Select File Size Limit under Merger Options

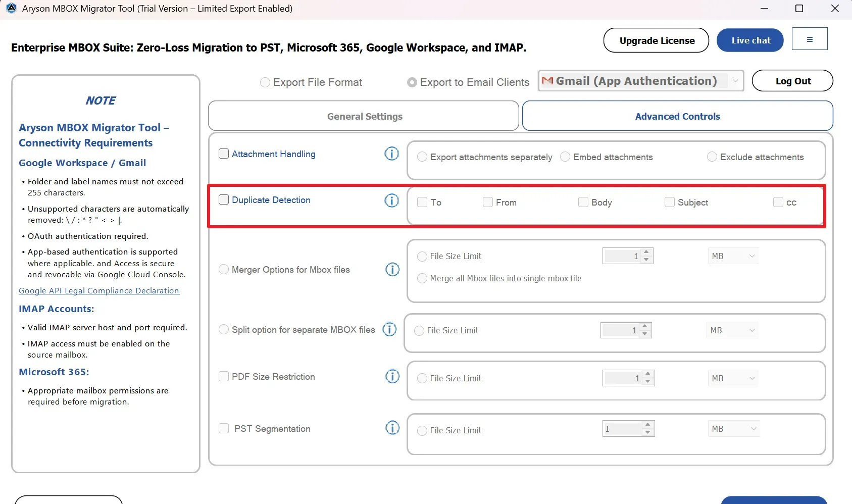[x=422, y=257]
